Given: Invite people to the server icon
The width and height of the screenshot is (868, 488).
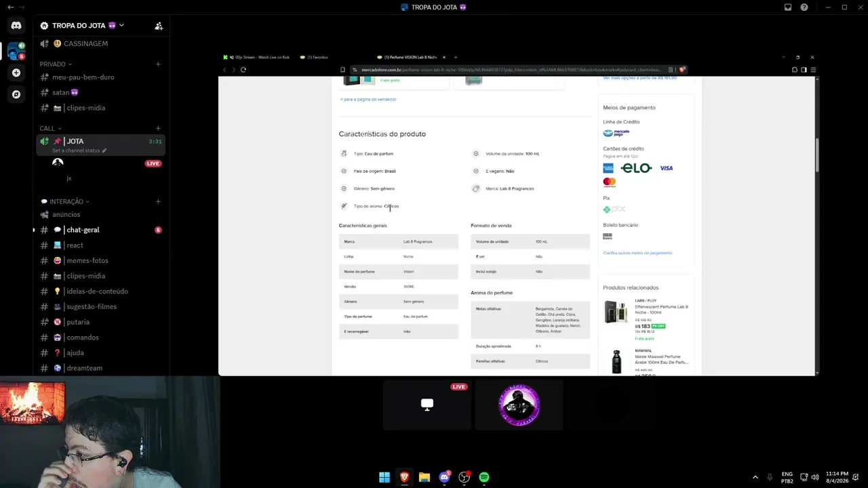Looking at the screenshot, I should (x=159, y=26).
